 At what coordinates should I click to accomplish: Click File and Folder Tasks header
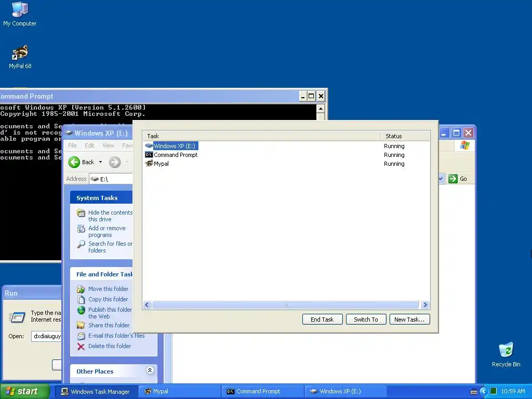click(x=101, y=274)
